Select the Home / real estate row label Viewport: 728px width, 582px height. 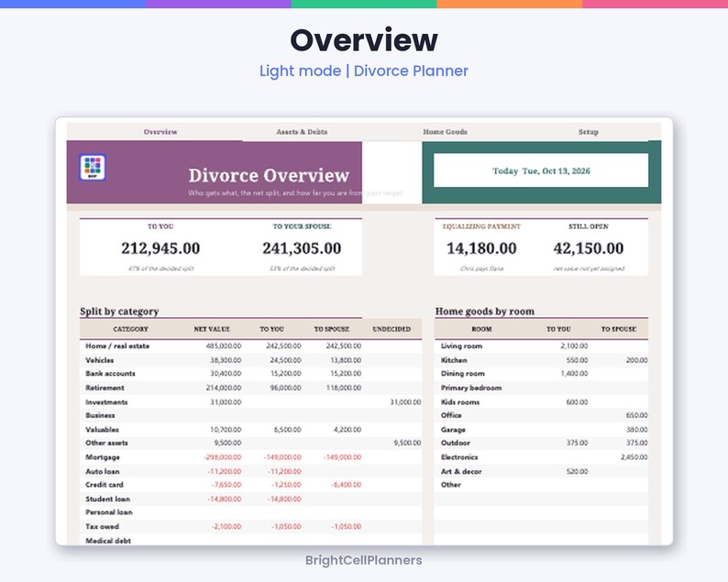tap(117, 346)
